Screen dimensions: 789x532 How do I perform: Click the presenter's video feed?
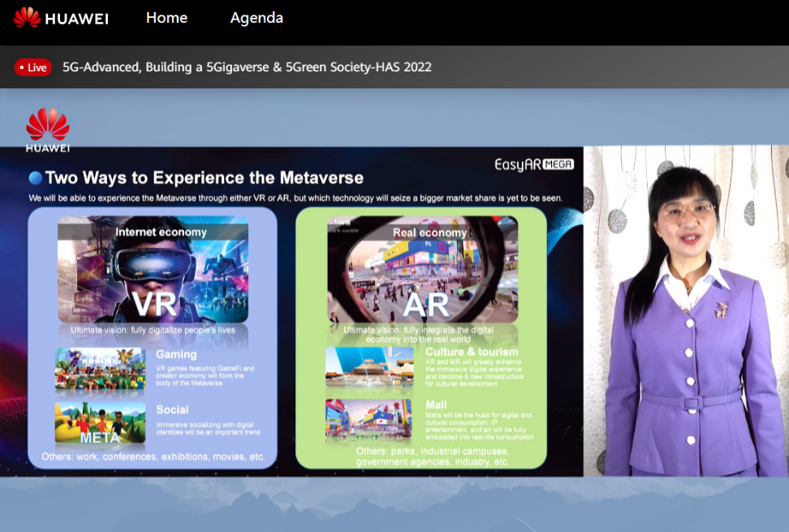tap(686, 311)
